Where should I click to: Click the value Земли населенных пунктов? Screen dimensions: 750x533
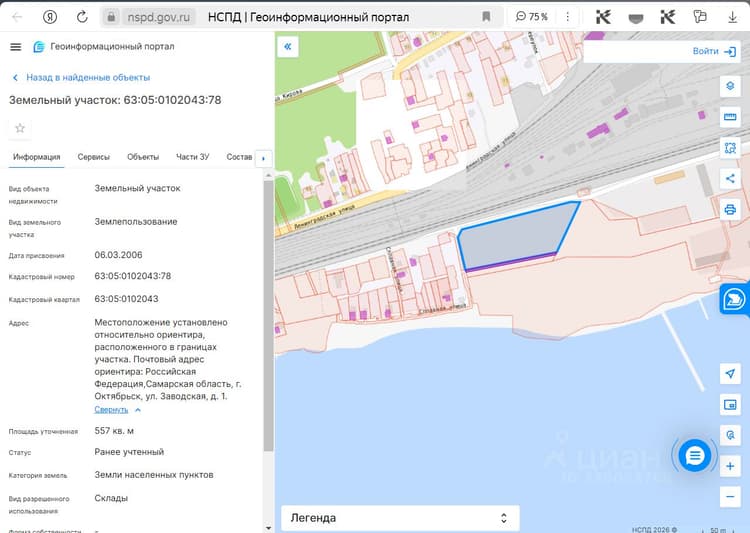tap(154, 475)
